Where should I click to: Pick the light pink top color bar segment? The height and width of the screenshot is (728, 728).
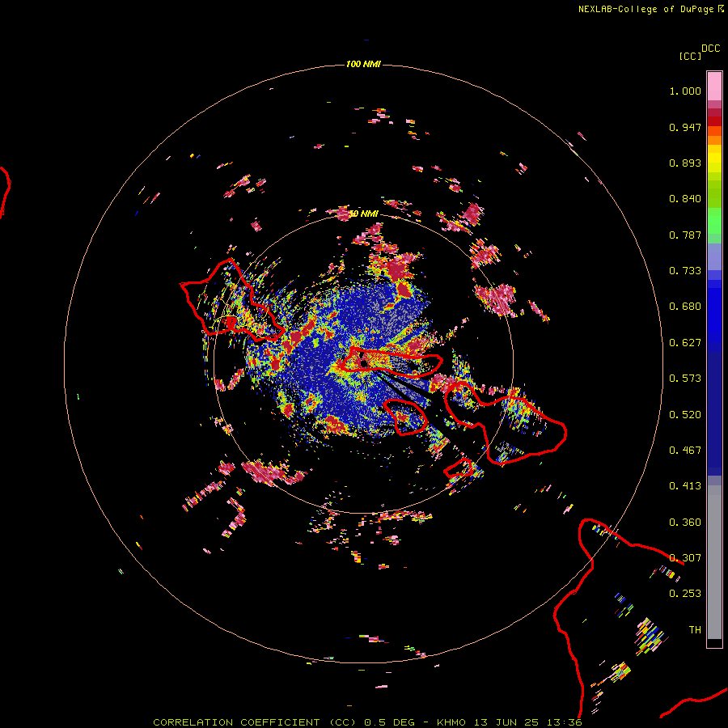coord(714,87)
